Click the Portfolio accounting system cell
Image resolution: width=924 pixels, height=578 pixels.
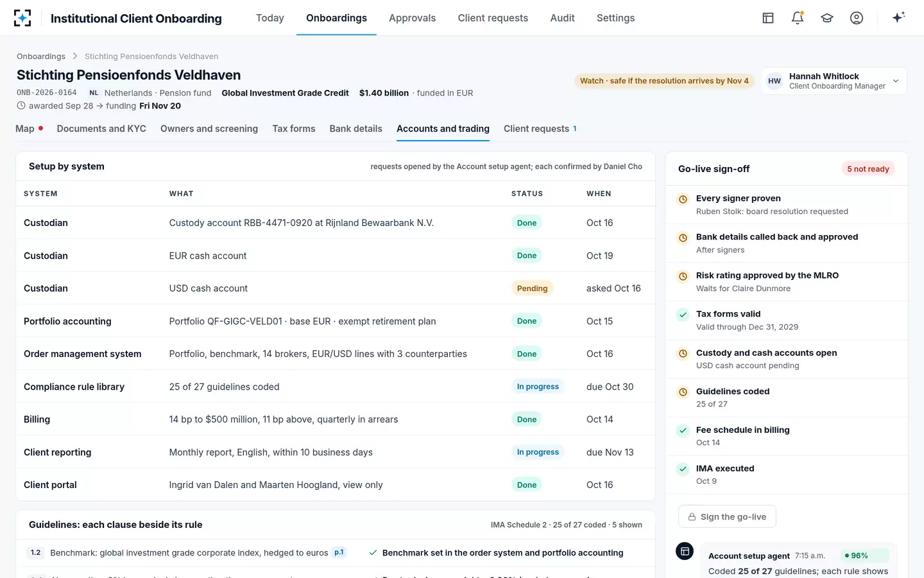[x=67, y=321]
